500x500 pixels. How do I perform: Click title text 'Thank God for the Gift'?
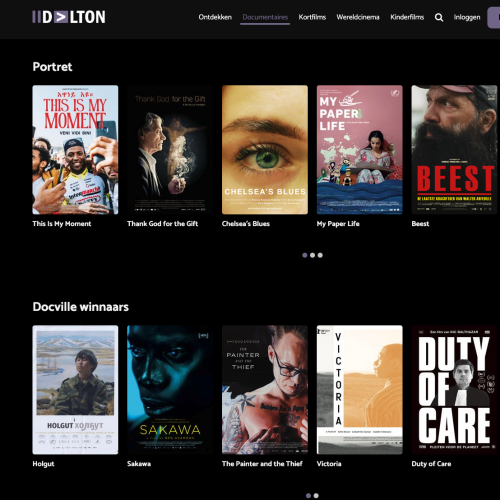(162, 224)
